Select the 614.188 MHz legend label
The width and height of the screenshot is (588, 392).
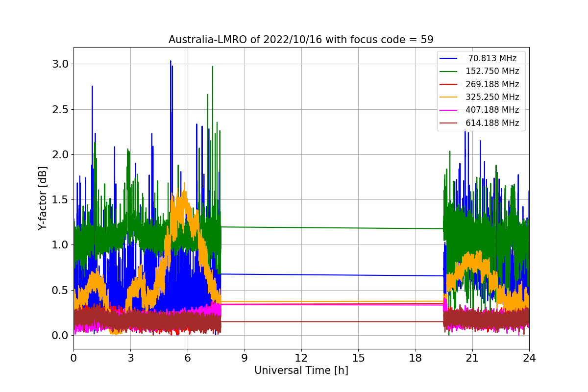coord(492,123)
